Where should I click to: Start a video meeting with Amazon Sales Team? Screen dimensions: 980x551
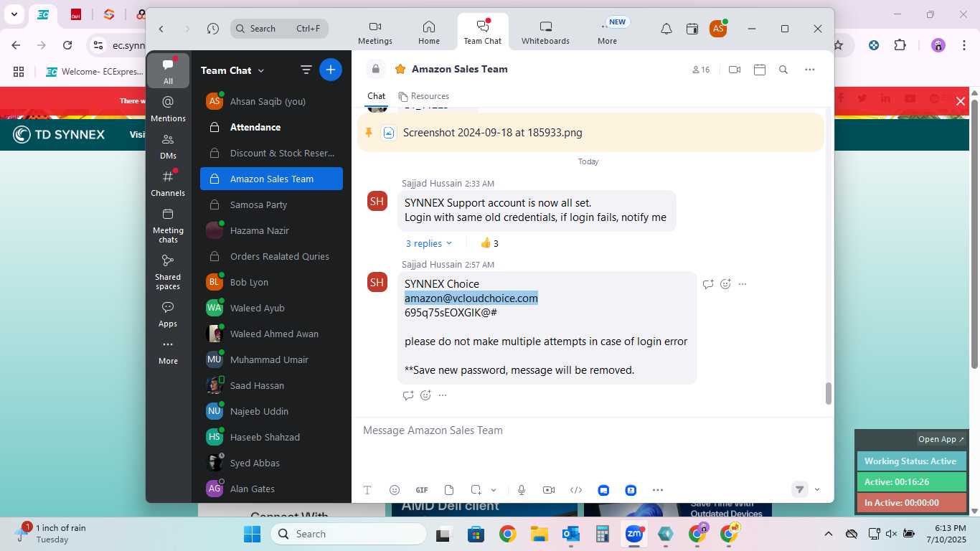click(735, 70)
